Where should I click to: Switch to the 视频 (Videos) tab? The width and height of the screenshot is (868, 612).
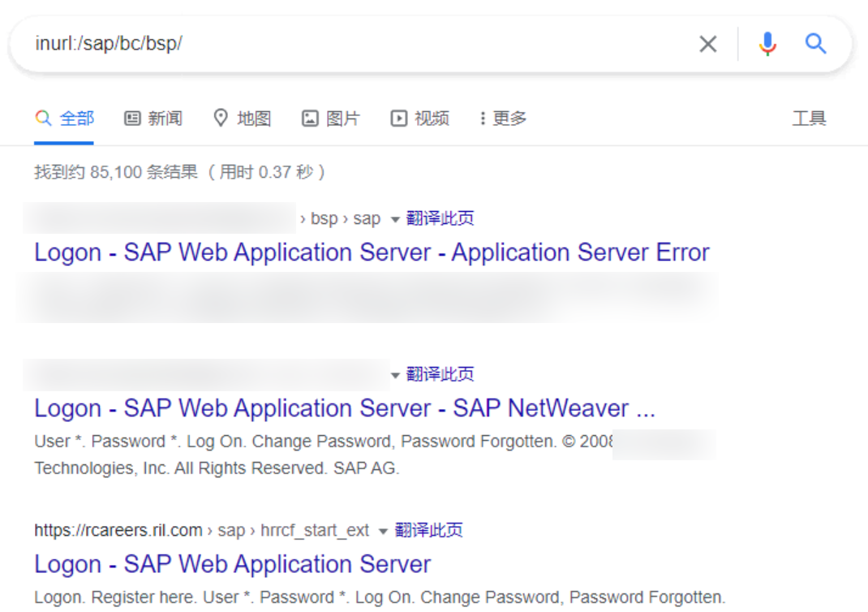coord(420,118)
